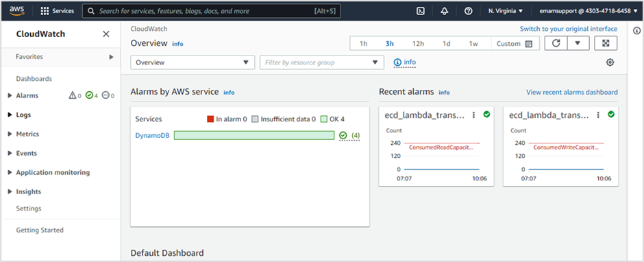
Task: Open Settings in the sidebar
Action: point(29,209)
